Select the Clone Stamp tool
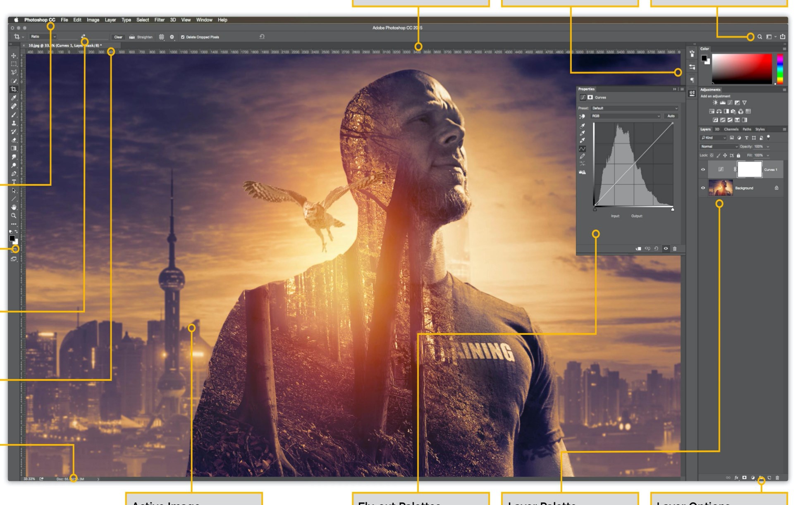 pyautogui.click(x=14, y=123)
